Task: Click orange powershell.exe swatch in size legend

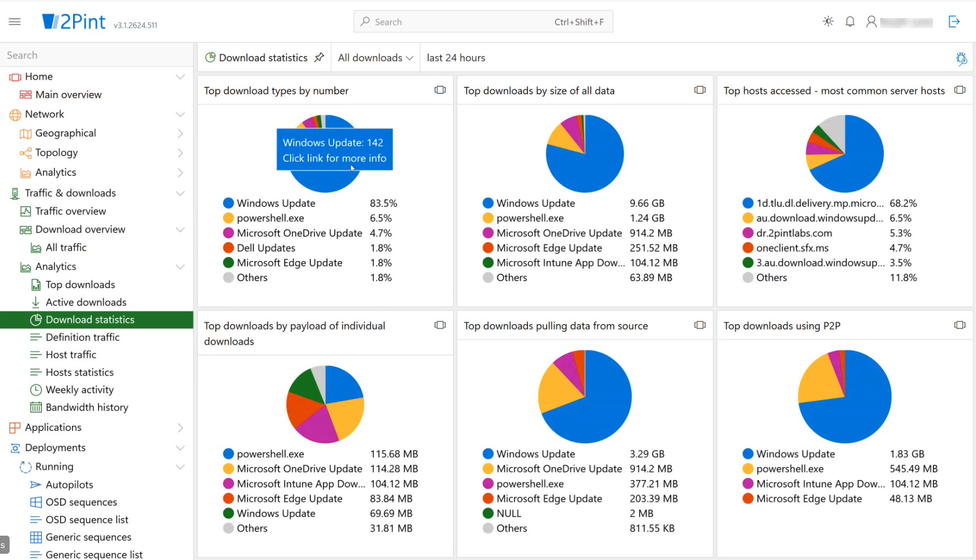Action: 488,218
